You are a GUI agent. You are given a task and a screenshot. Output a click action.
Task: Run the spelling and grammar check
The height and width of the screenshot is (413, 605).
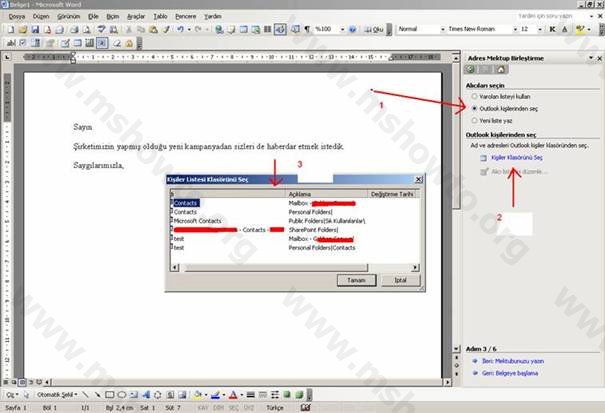click(x=101, y=29)
